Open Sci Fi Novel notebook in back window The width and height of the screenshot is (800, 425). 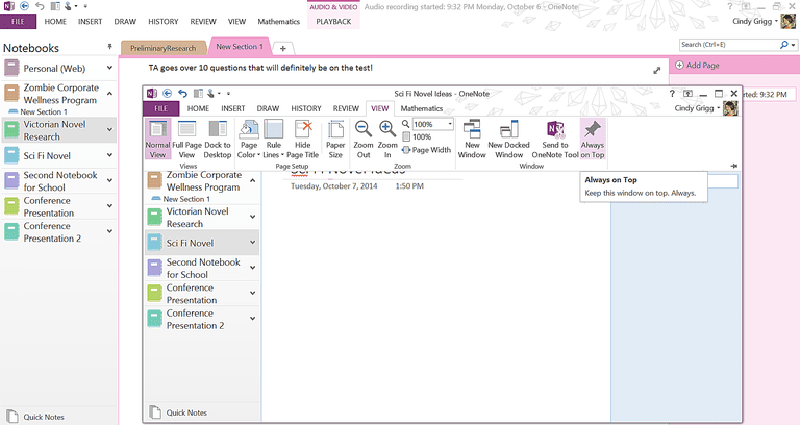pyautogui.click(x=47, y=156)
